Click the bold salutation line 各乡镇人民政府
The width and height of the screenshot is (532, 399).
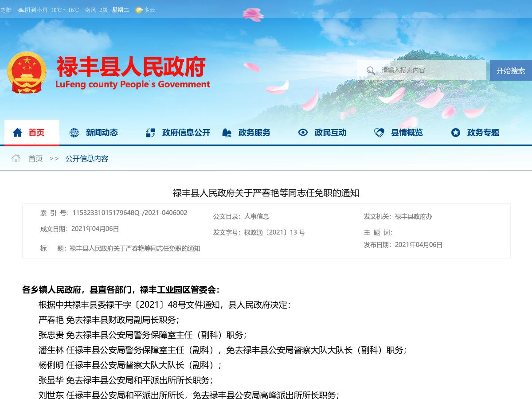[121, 290]
